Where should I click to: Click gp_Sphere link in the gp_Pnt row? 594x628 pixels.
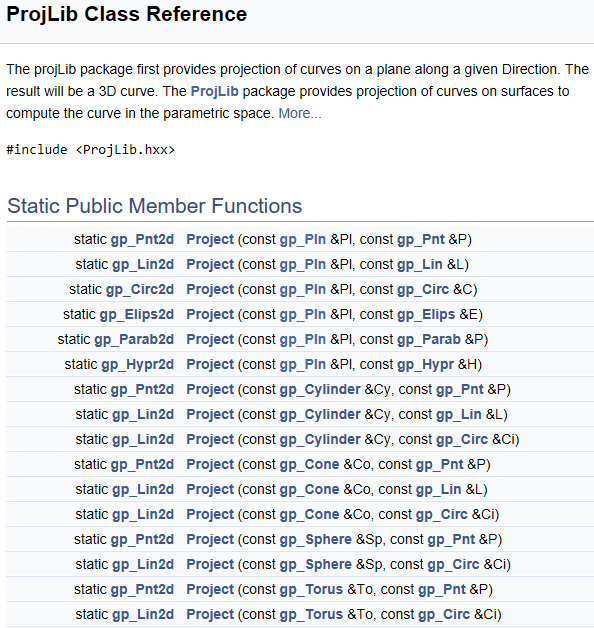tap(316, 540)
